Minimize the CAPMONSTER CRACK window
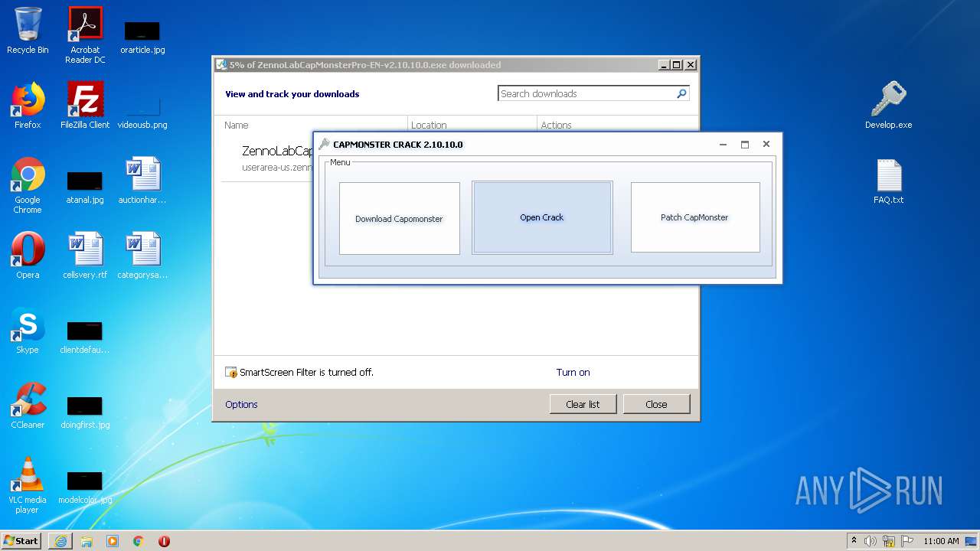 723,144
